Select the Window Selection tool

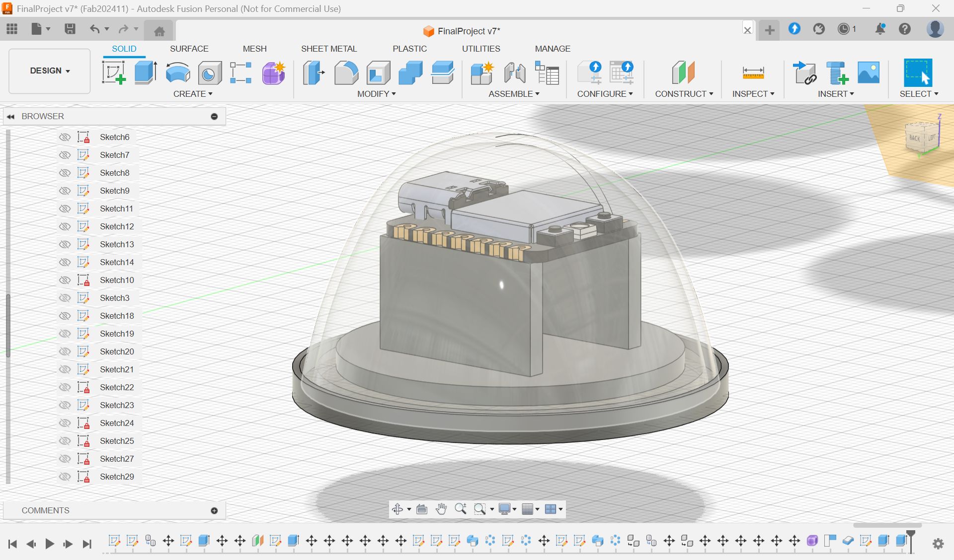[917, 72]
